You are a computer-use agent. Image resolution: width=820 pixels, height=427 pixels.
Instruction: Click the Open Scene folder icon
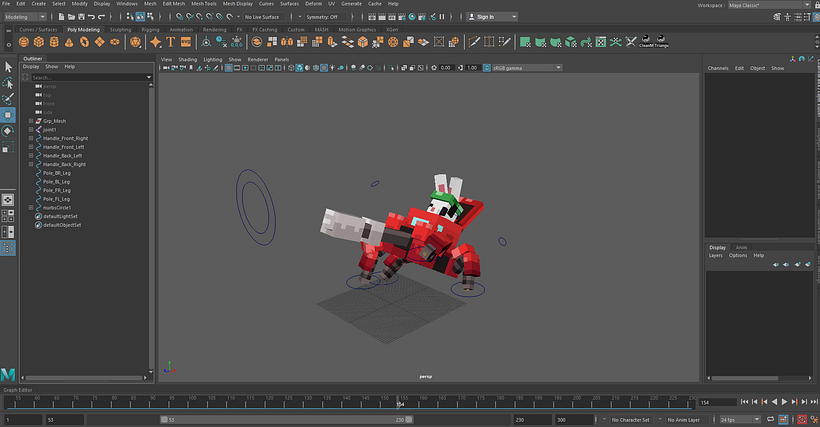72,17
